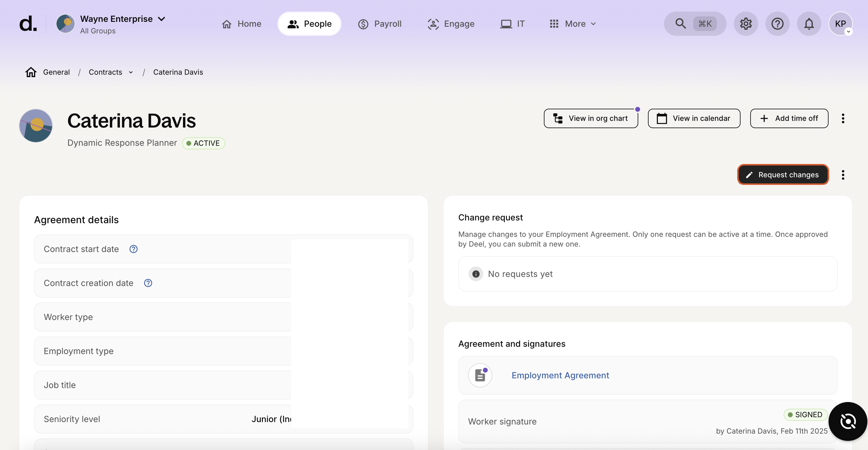Click the Change request heading
The image size is (868, 450).
coord(490,217)
